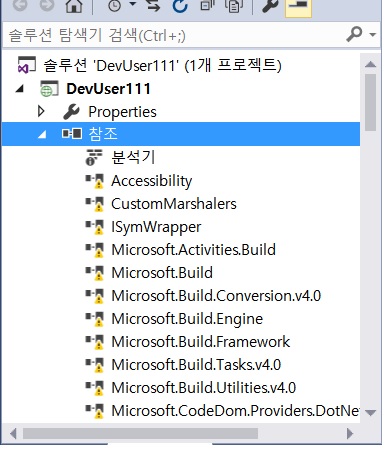This screenshot has width=387, height=454.
Task: Collapse the 참조 references node
Action: (42, 134)
